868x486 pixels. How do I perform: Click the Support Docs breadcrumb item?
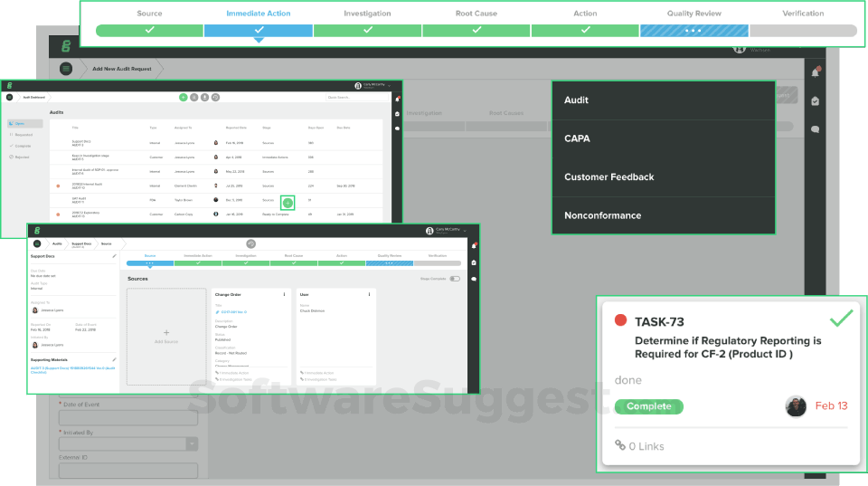tap(80, 243)
